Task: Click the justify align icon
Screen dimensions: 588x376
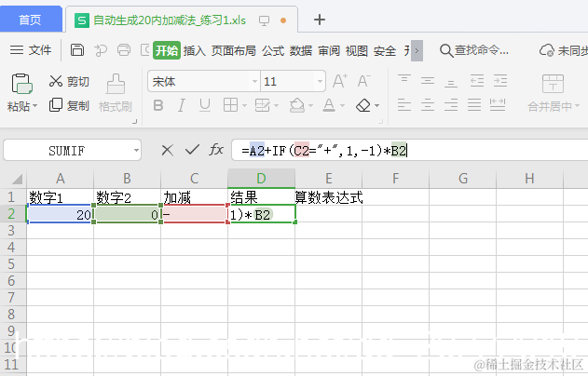Action: click(474, 105)
